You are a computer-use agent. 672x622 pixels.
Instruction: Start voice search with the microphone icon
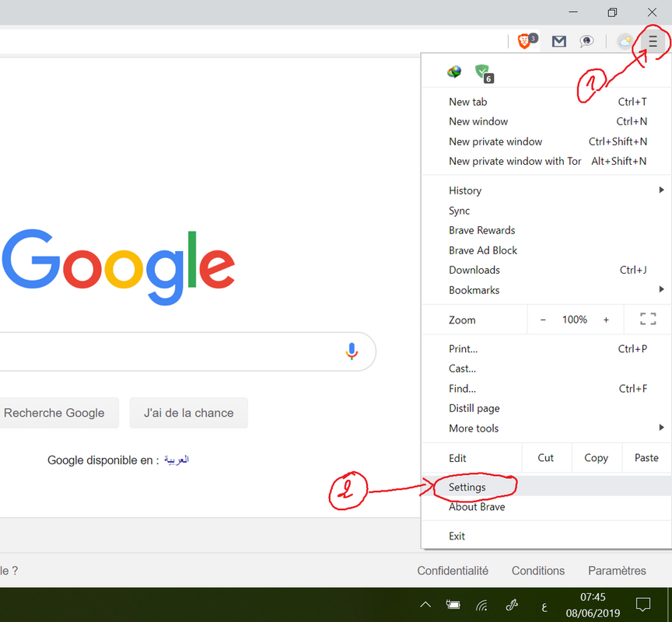[x=352, y=351]
